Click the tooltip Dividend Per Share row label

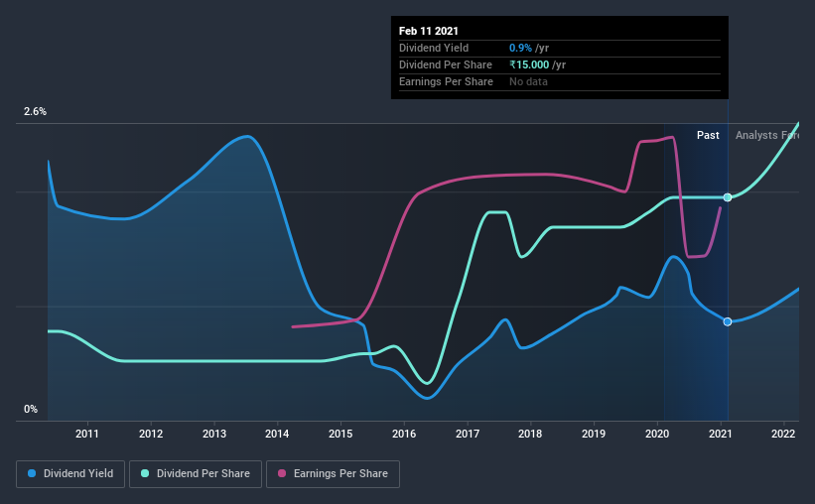click(x=446, y=64)
